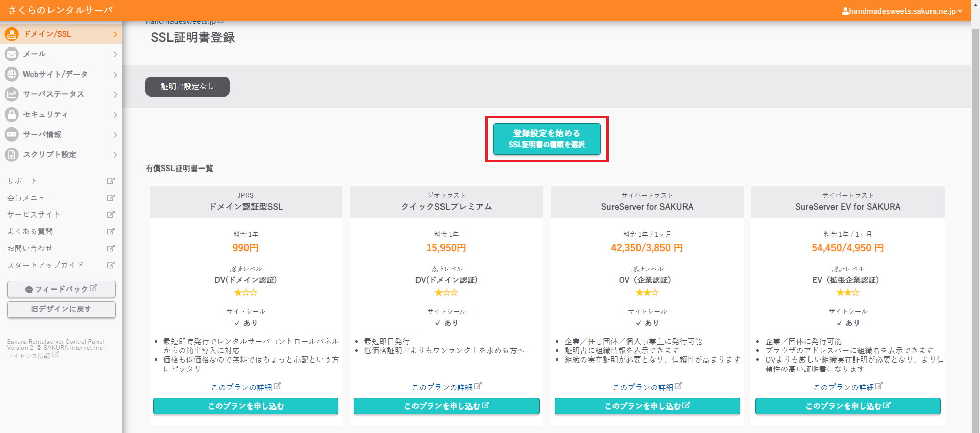Open the メール menu item
Viewport: 980px width, 433px height.
pyautogui.click(x=61, y=54)
